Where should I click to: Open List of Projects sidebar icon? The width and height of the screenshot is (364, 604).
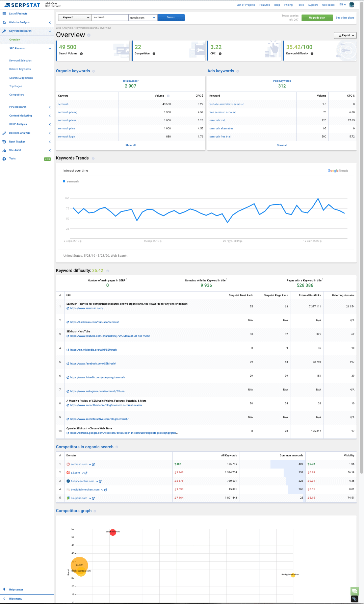pos(4,14)
